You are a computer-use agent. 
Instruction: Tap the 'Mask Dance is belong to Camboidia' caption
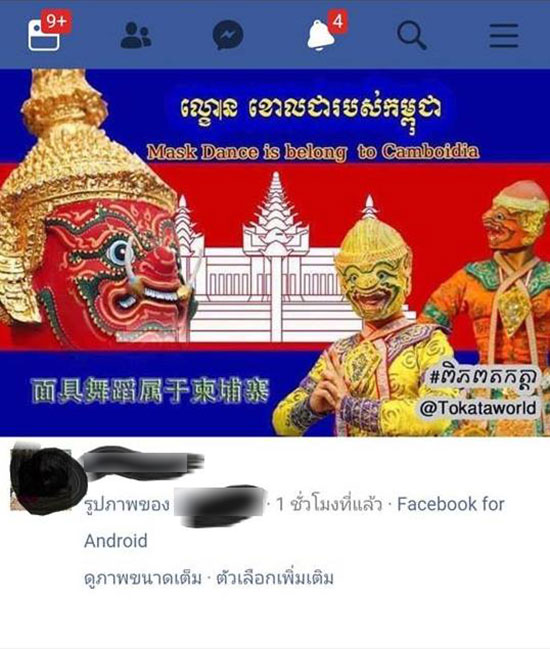[313, 152]
